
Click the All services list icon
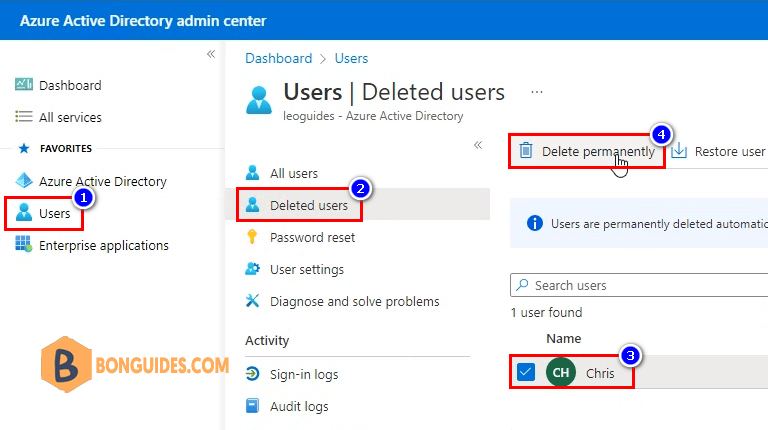point(24,117)
